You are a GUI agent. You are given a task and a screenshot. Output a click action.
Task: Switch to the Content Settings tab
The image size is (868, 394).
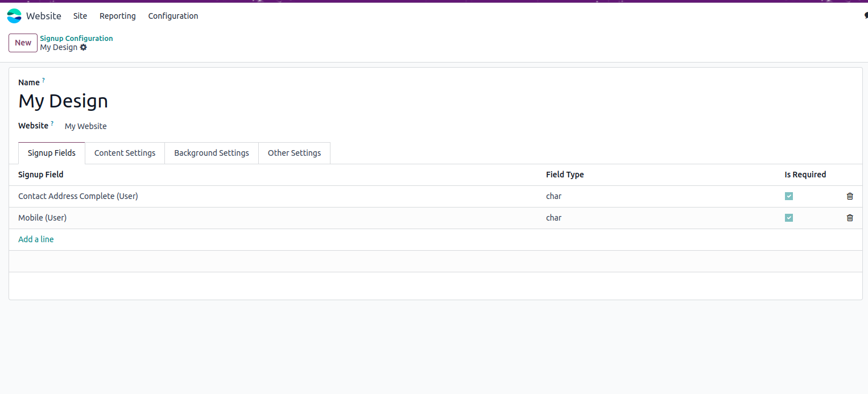[x=125, y=153]
